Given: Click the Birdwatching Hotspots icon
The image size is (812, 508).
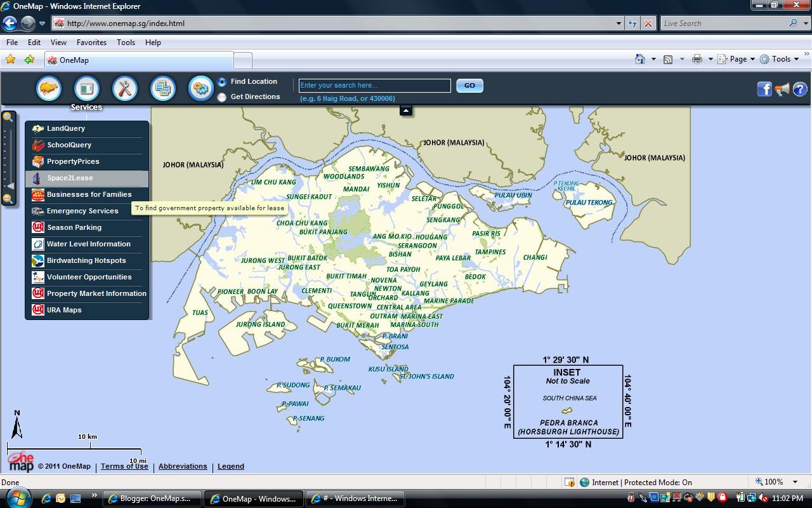Looking at the screenshot, I should click(38, 260).
